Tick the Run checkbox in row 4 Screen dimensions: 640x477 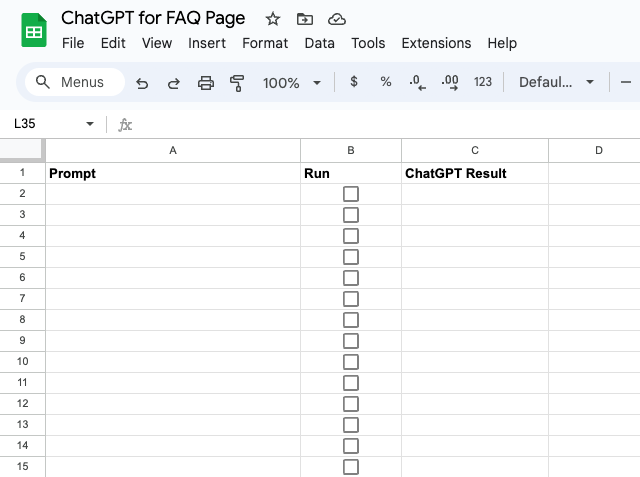coord(351,236)
